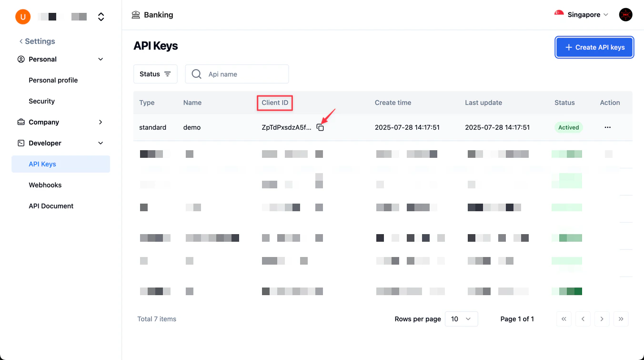Navigate to the Webhooks page

point(45,185)
